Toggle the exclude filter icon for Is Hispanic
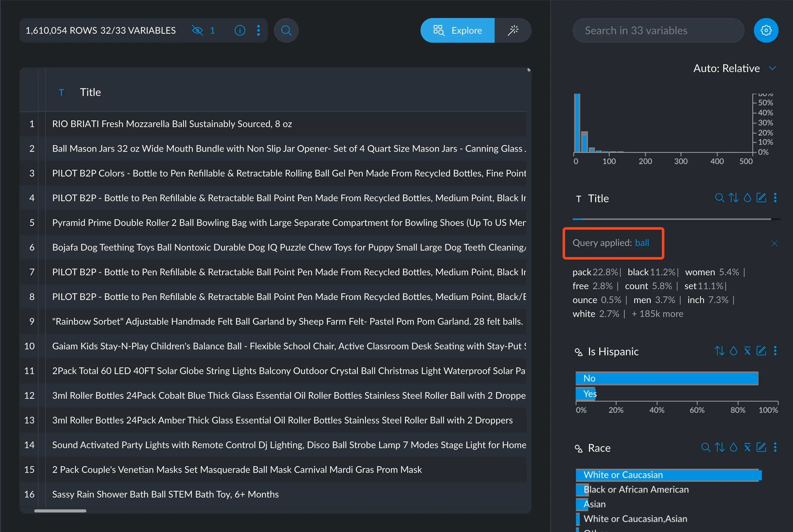 click(747, 351)
